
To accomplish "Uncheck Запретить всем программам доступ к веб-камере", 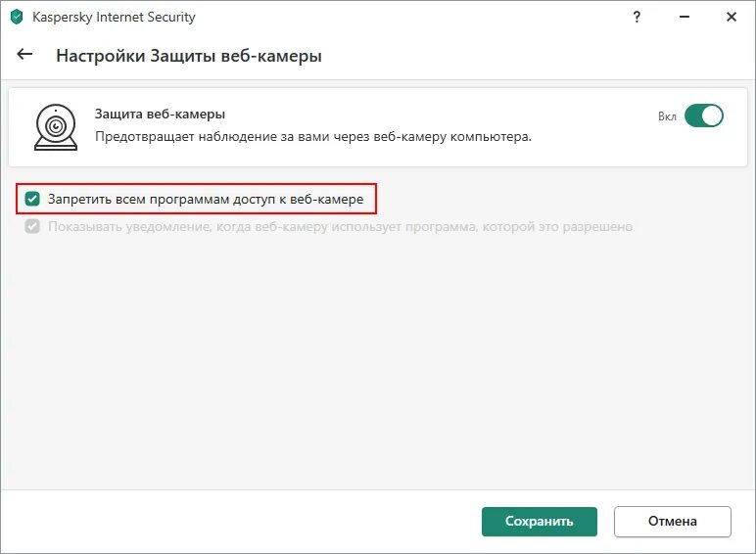I will [x=32, y=199].
